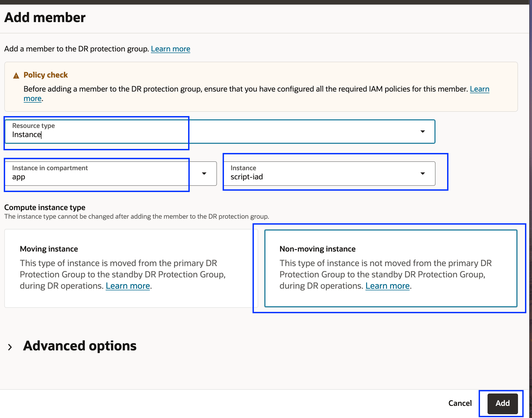Click the Instance in compartment dropdown arrow
Image resolution: width=532 pixels, height=418 pixels.
(x=204, y=174)
